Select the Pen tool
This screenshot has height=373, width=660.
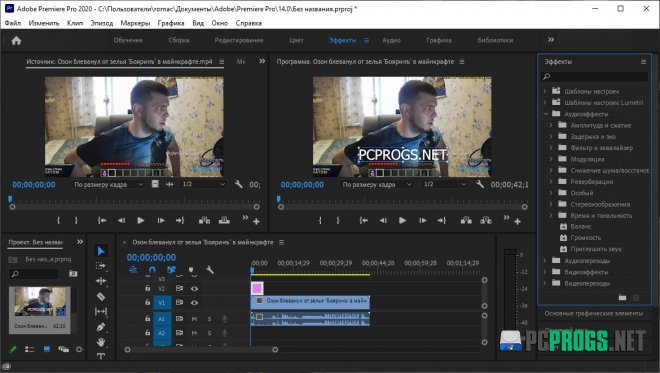coord(101,327)
